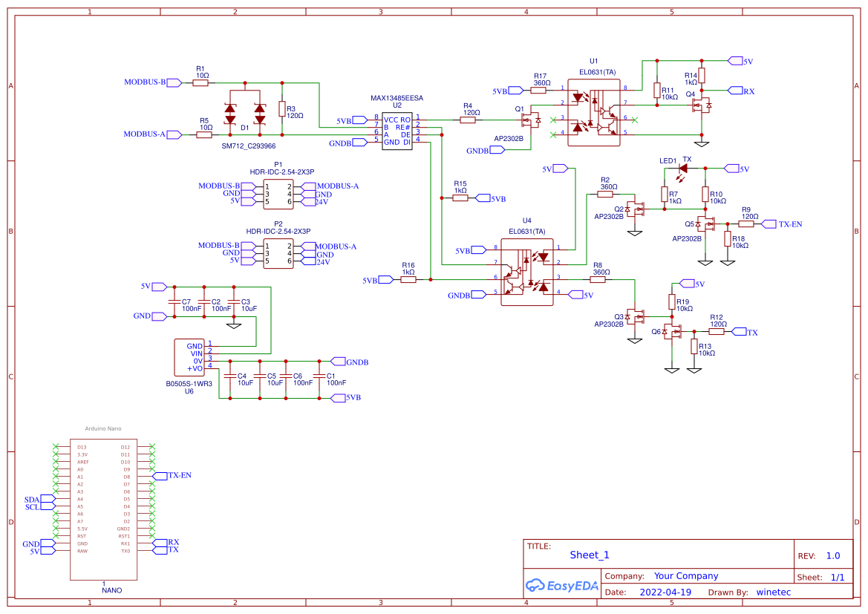Click the ground symbol below Q4
The height and width of the screenshot is (614, 868).
pyautogui.click(x=702, y=143)
